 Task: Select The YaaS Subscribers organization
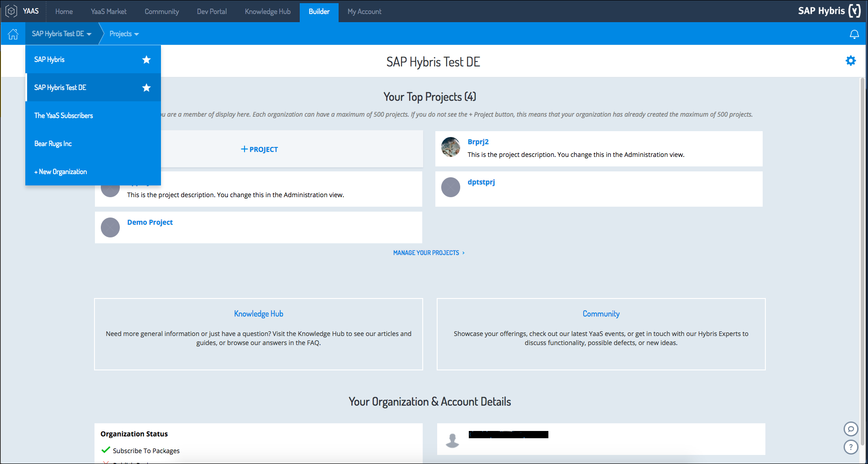tap(64, 116)
